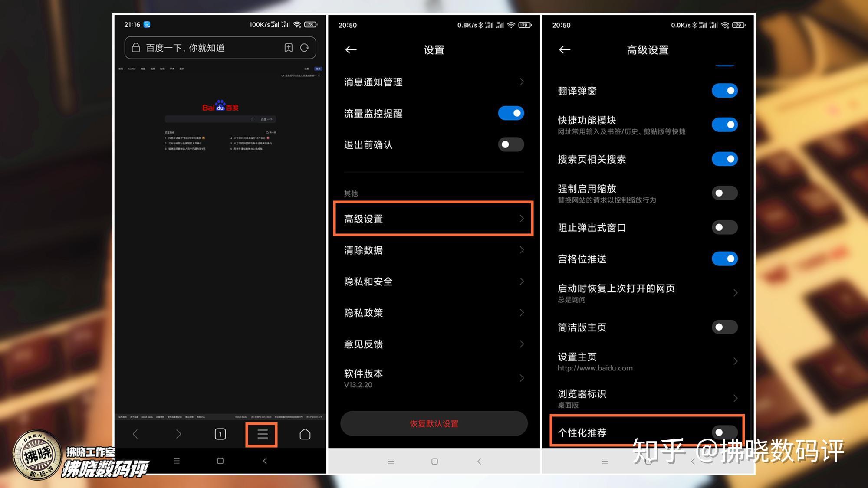Open 清除数据 settings
This screenshot has height=488, width=868.
pos(434,250)
